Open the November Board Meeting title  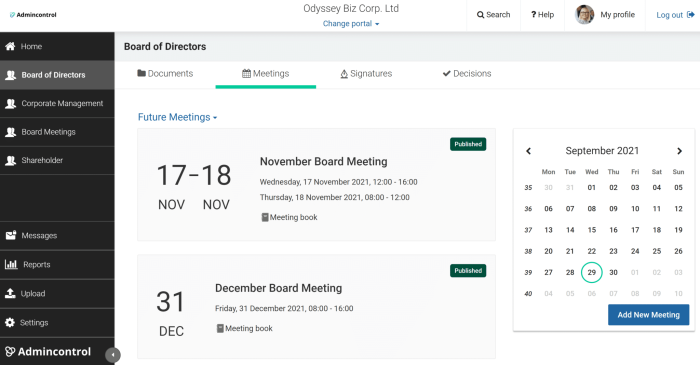tap(324, 162)
